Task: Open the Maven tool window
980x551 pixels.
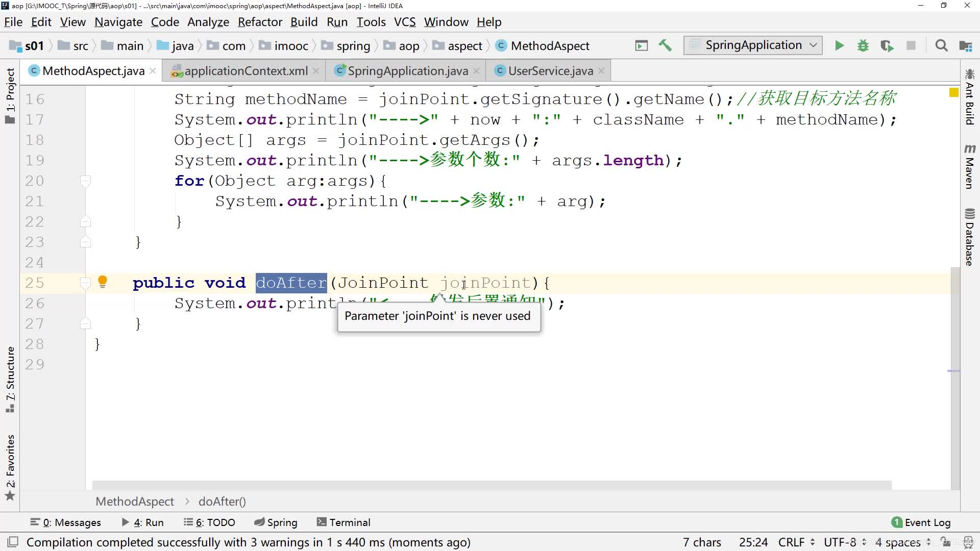Action: pos(970,167)
